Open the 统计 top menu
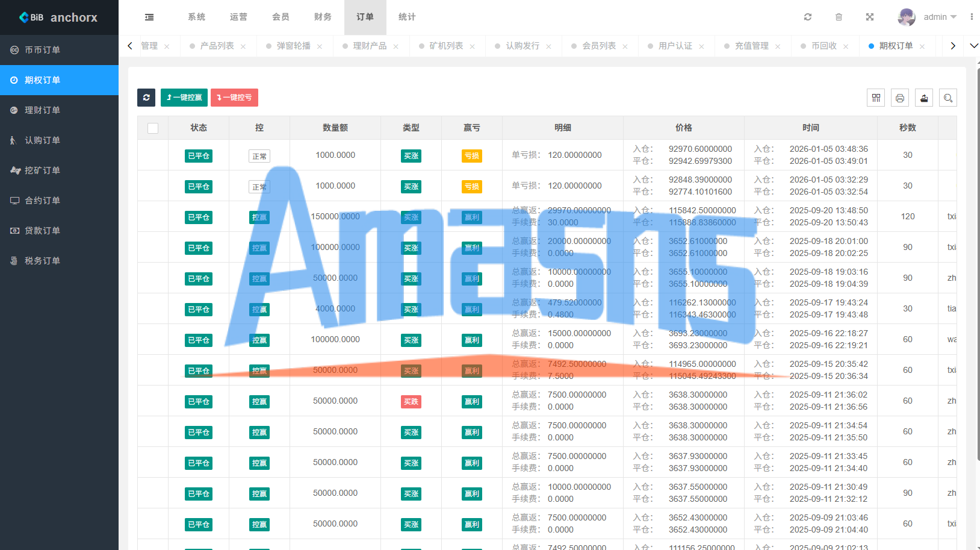This screenshot has height=550, width=980. click(x=407, y=17)
